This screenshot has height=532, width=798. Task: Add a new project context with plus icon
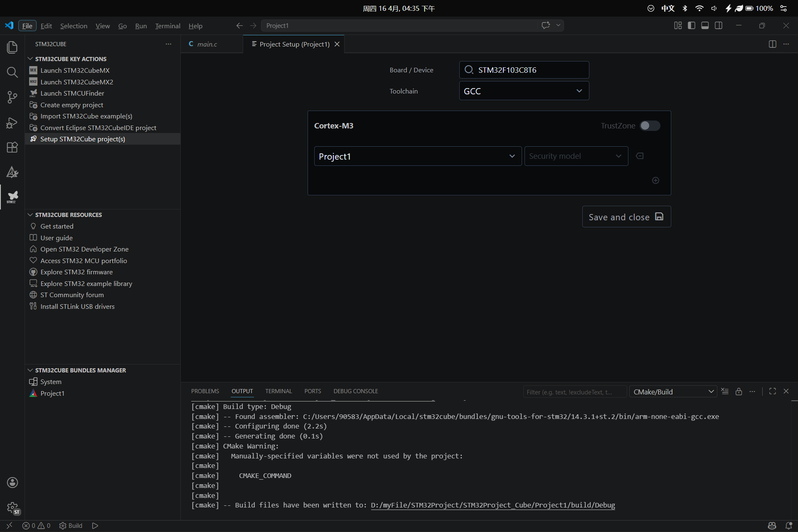click(655, 180)
